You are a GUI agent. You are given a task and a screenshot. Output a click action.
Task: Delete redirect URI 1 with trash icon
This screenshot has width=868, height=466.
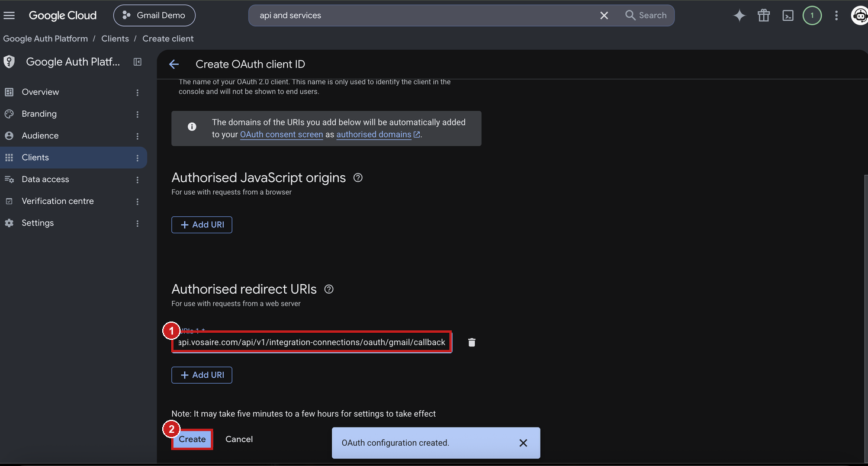[x=472, y=342]
